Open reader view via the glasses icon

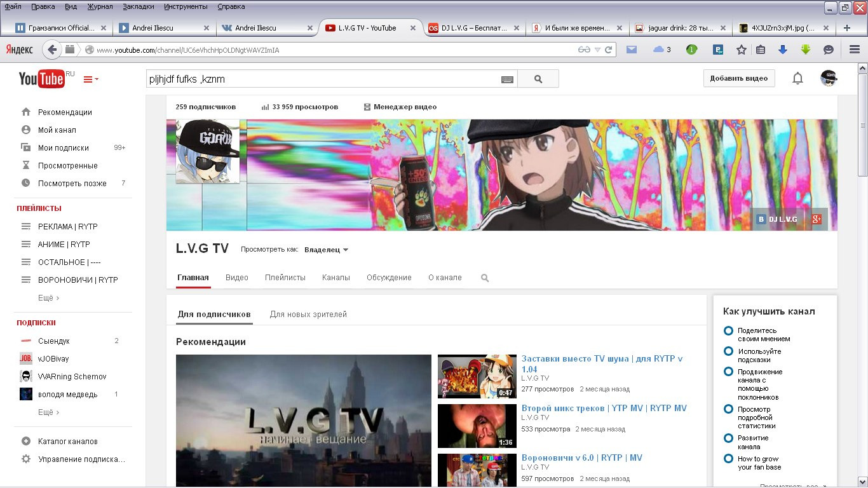584,50
